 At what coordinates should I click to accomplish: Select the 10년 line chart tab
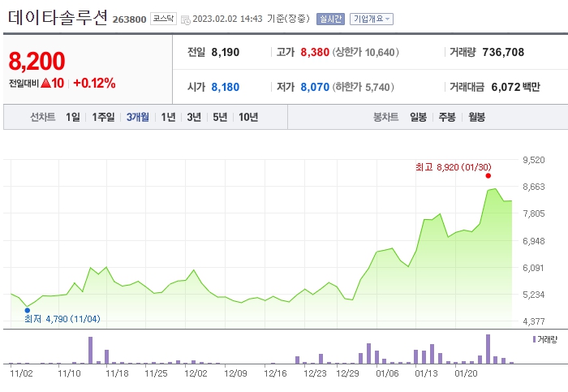(248, 117)
